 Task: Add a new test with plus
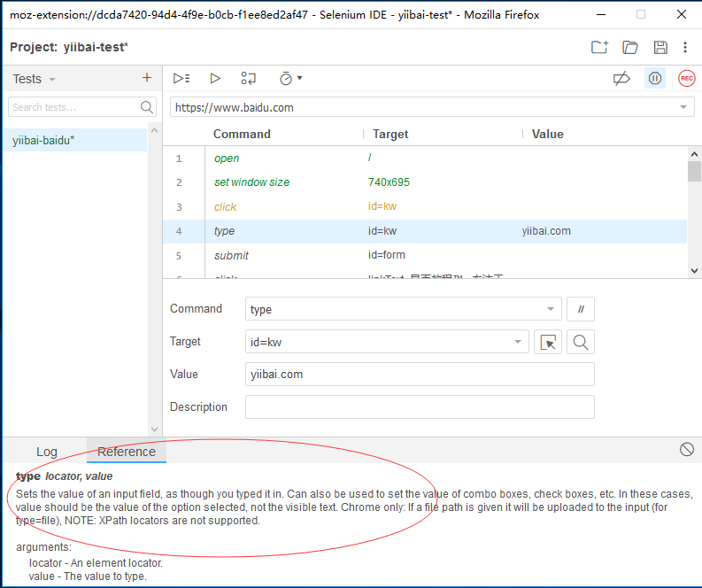[x=147, y=78]
